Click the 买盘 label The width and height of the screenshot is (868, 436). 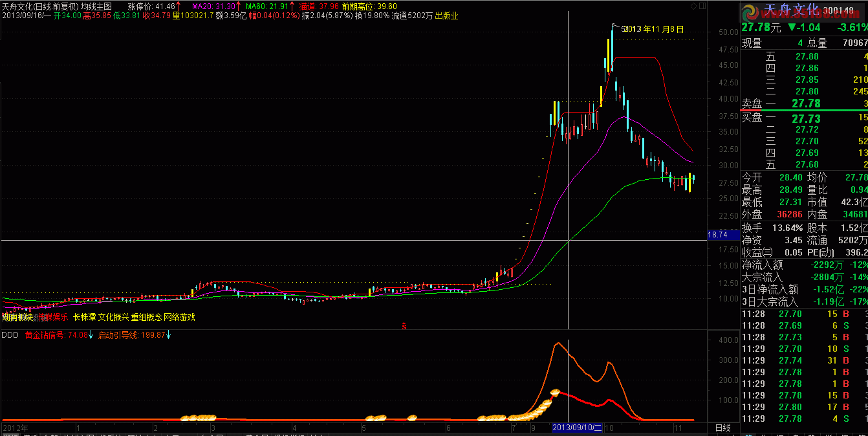pos(753,118)
